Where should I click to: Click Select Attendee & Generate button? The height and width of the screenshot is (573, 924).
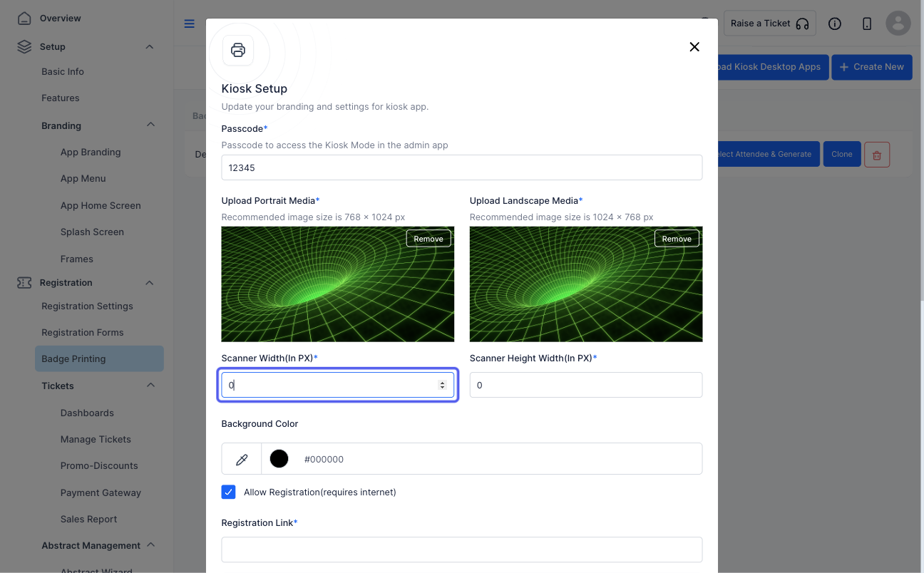(769, 154)
